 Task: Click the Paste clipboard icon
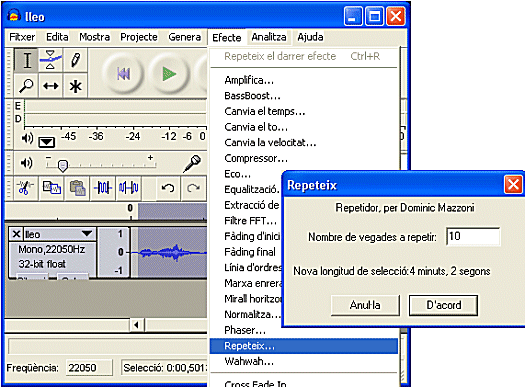point(77,187)
